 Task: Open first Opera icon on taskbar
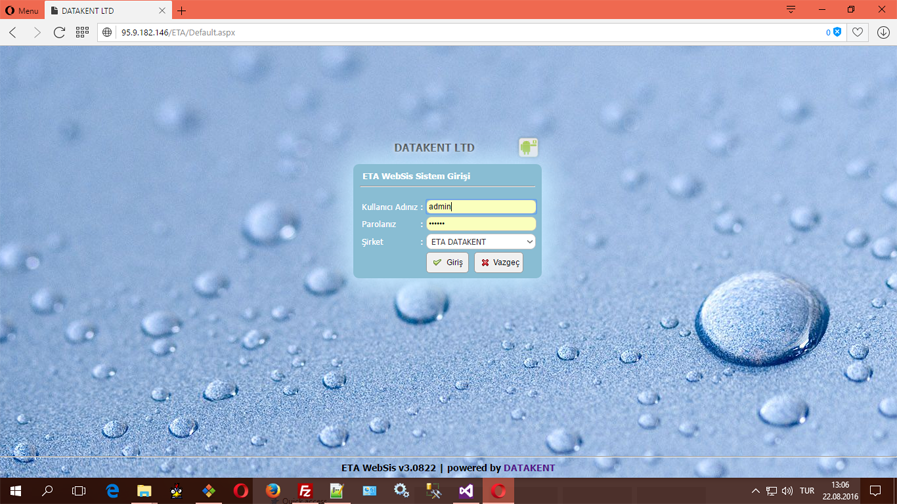[241, 491]
